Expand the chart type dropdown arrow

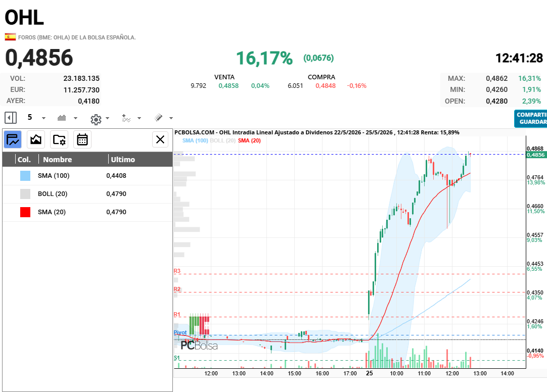point(75,118)
